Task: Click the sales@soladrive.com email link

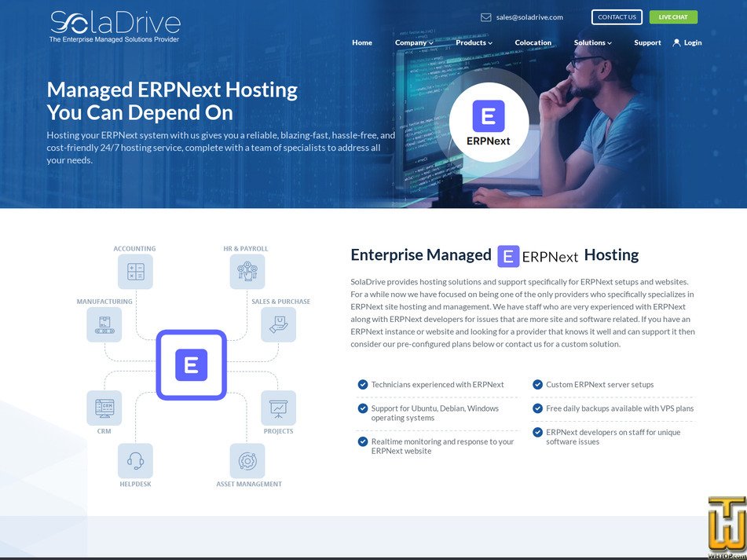Action: click(529, 17)
